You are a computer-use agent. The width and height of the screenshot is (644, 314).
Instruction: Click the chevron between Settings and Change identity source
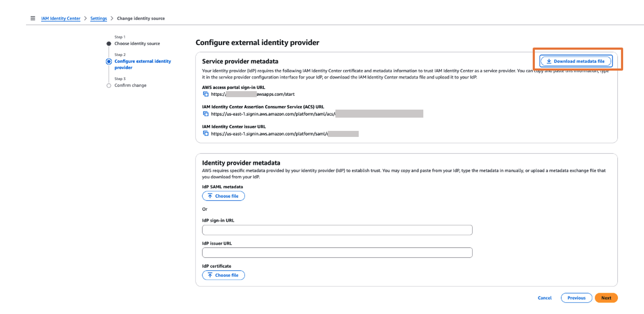click(112, 18)
